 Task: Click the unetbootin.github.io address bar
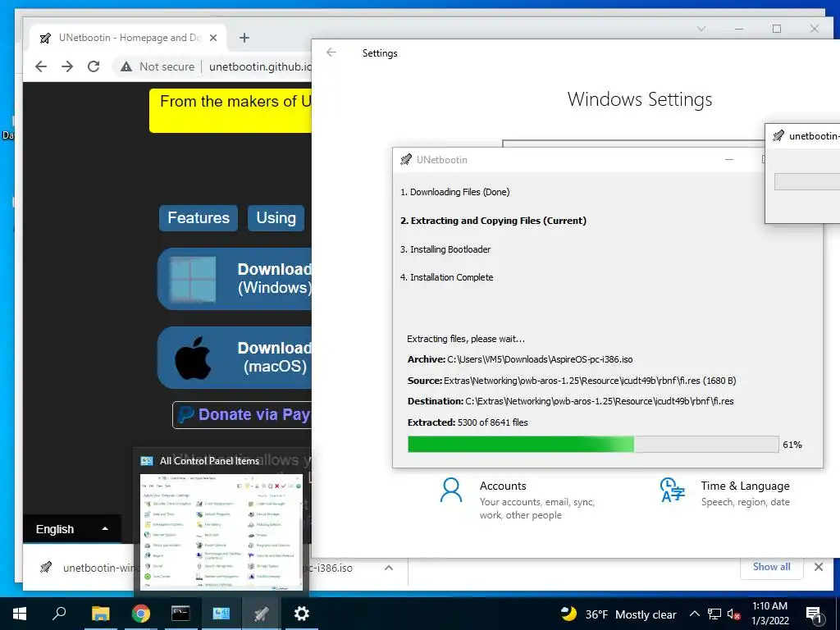(260, 66)
